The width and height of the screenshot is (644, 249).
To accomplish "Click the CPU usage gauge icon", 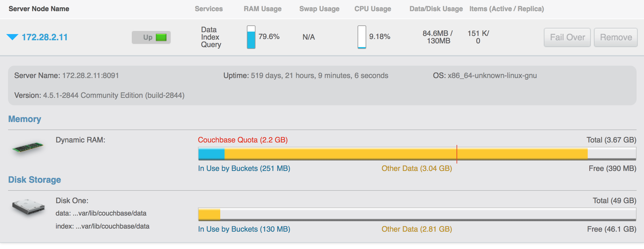I will 362,37.
